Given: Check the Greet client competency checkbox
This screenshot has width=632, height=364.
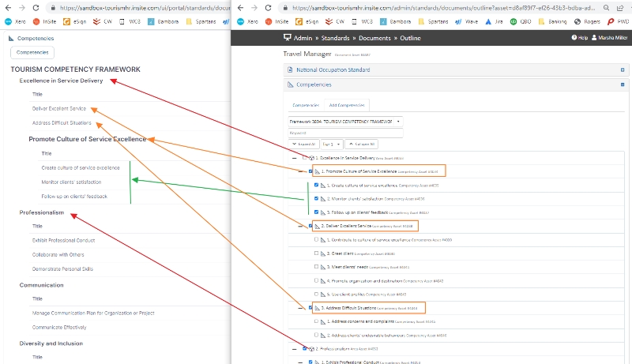Looking at the screenshot, I should coord(317,253).
